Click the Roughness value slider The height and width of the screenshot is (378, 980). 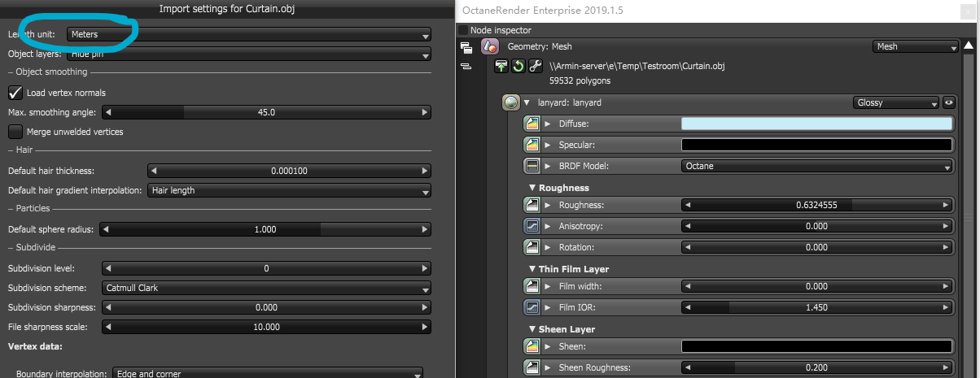(816, 206)
